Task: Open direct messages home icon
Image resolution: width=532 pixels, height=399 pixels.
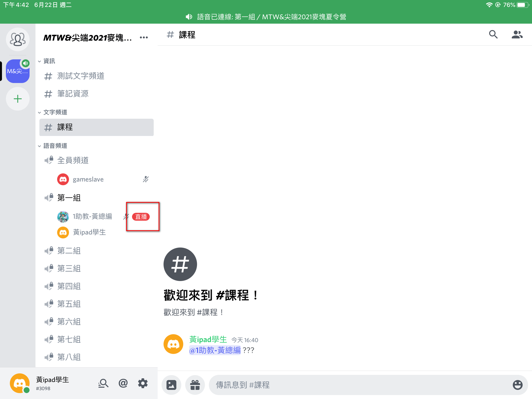Action: (18, 39)
